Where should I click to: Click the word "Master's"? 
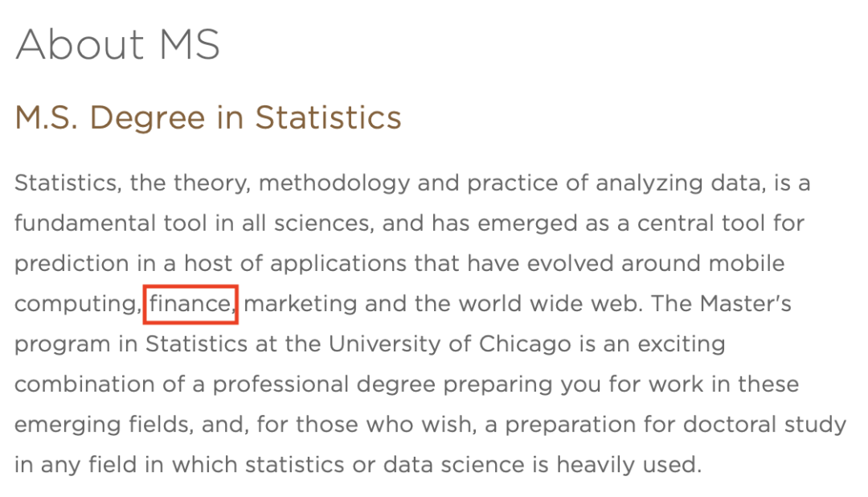[x=746, y=304]
